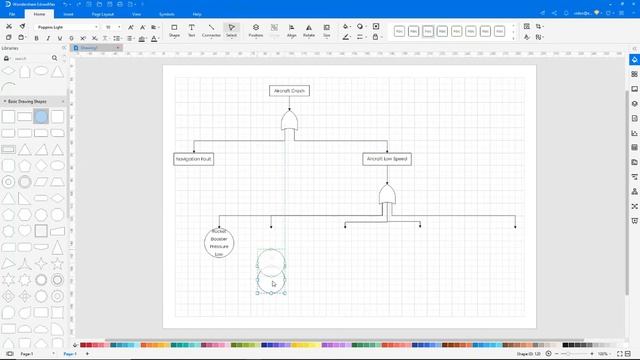Switch to the Insert tab
Screen dimensions: 640x360
pyautogui.click(x=68, y=14)
